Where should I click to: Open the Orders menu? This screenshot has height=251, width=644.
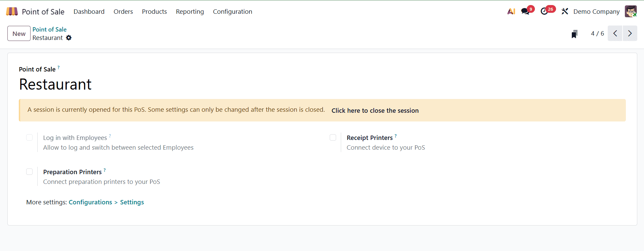tap(123, 11)
